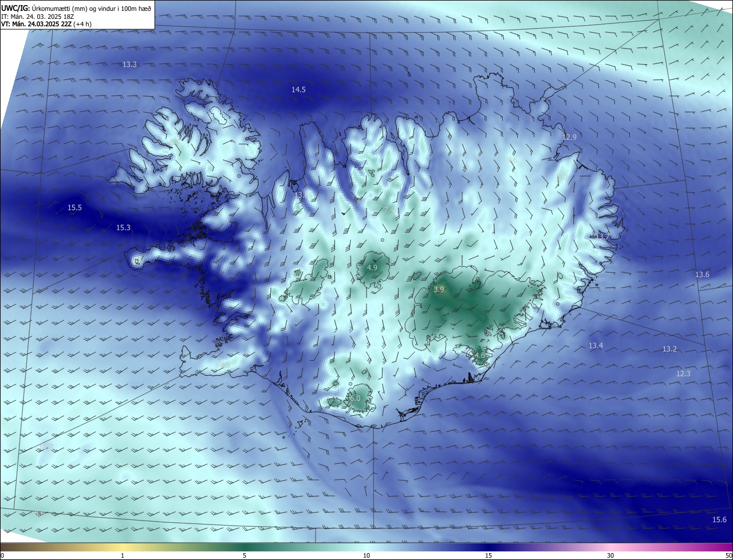Select the 'IT: Mán. 24. 03. 2025 18Z' line
Screen dimensions: 733x560
pyautogui.click(x=38, y=16)
